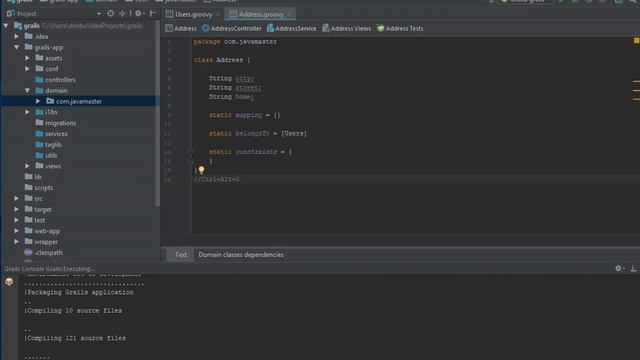The width and height of the screenshot is (640, 360).
Task: Click the 'String city' field line
Action: click(x=231, y=78)
